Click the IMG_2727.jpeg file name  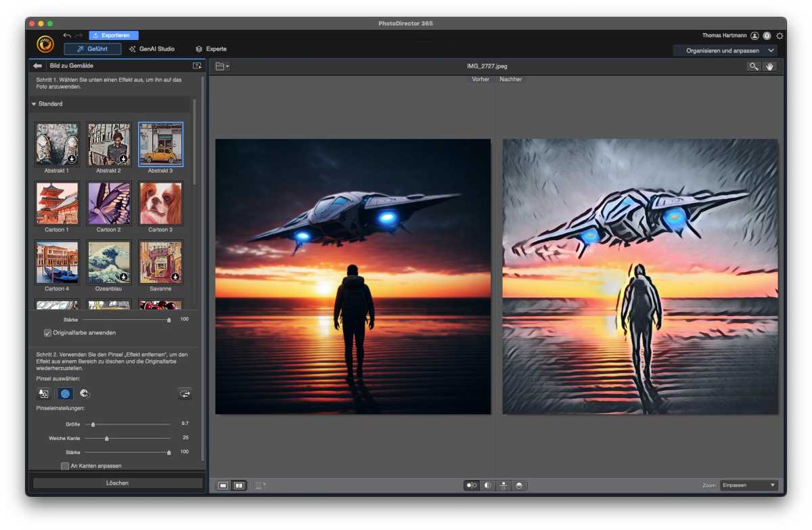click(x=487, y=66)
